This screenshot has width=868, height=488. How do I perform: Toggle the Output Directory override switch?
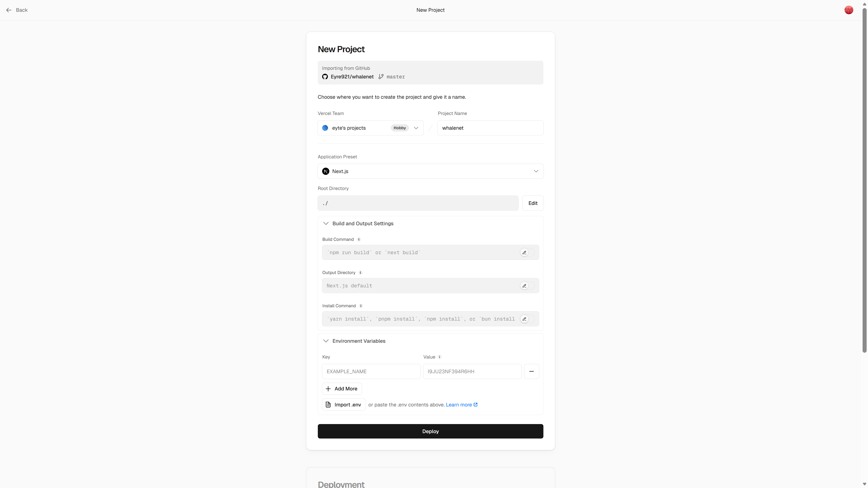click(x=527, y=286)
